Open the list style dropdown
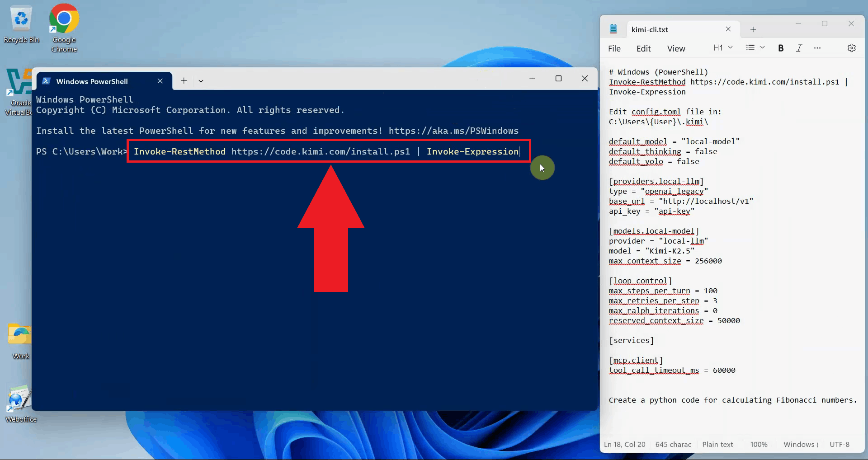 (755, 48)
